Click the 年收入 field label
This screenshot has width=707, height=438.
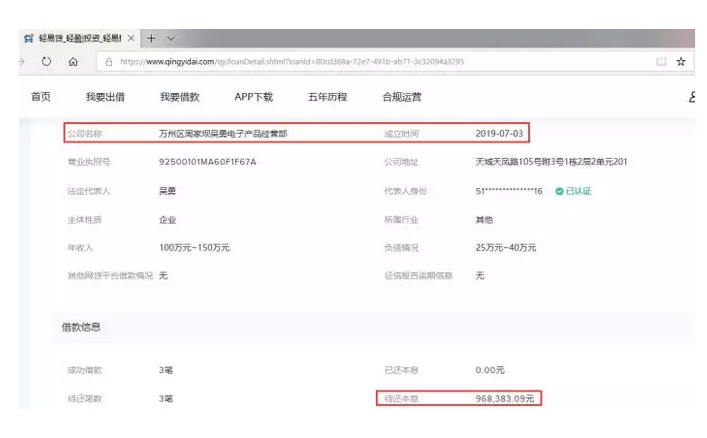(x=80, y=248)
